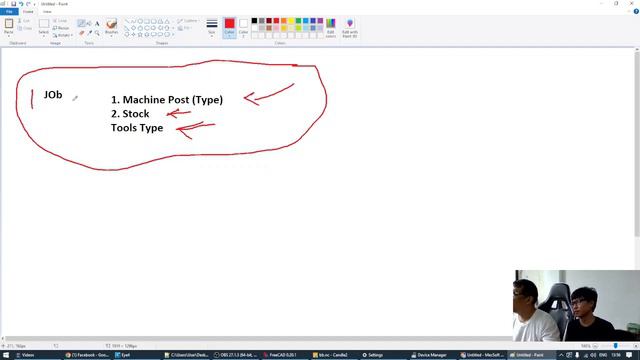Switch to the View ribbon tab
Image resolution: width=640 pixels, height=360 pixels.
coord(47,12)
